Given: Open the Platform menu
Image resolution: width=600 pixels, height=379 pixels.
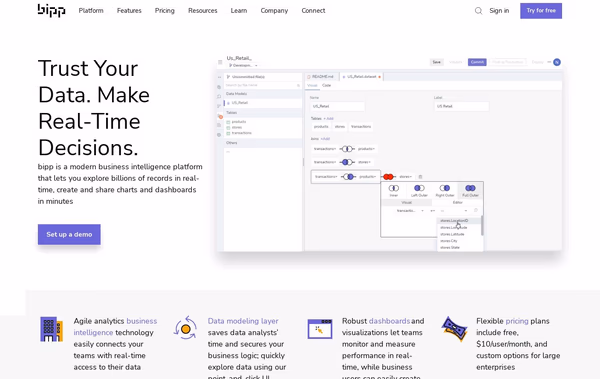Looking at the screenshot, I should coord(91,11).
